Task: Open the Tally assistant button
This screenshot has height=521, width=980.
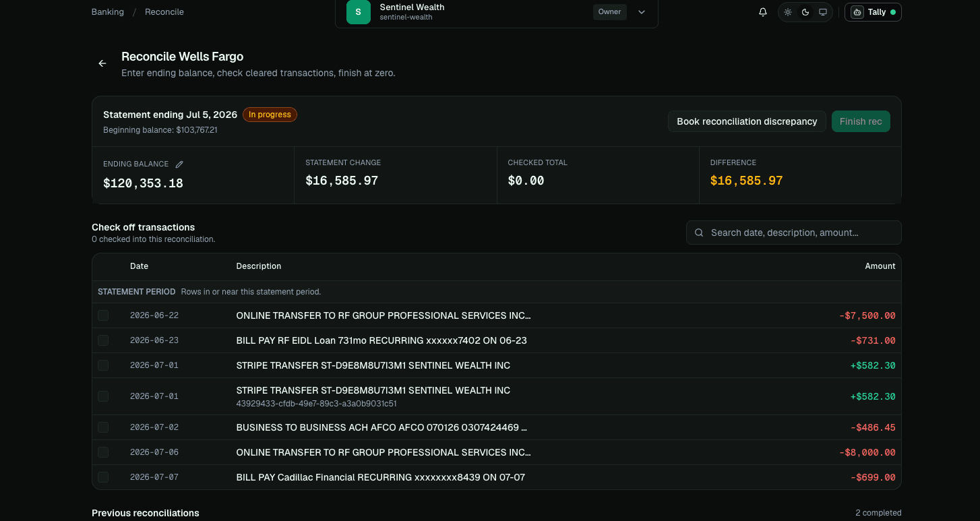Action: tap(873, 12)
